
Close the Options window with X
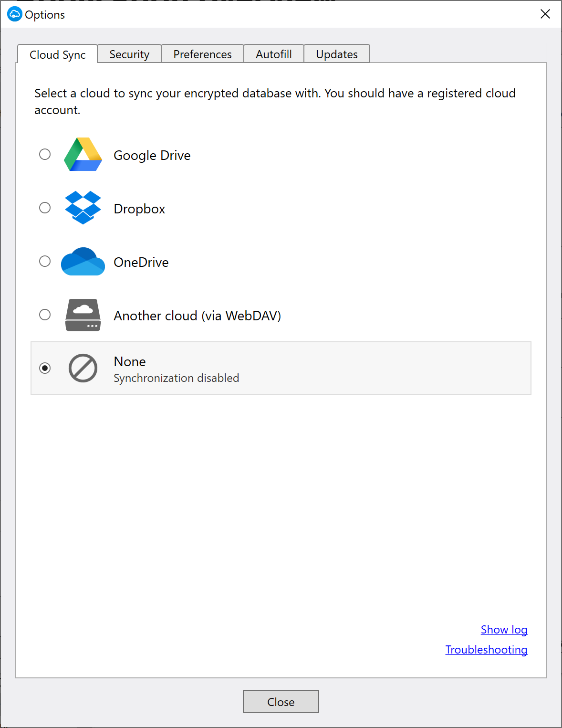[x=545, y=14]
